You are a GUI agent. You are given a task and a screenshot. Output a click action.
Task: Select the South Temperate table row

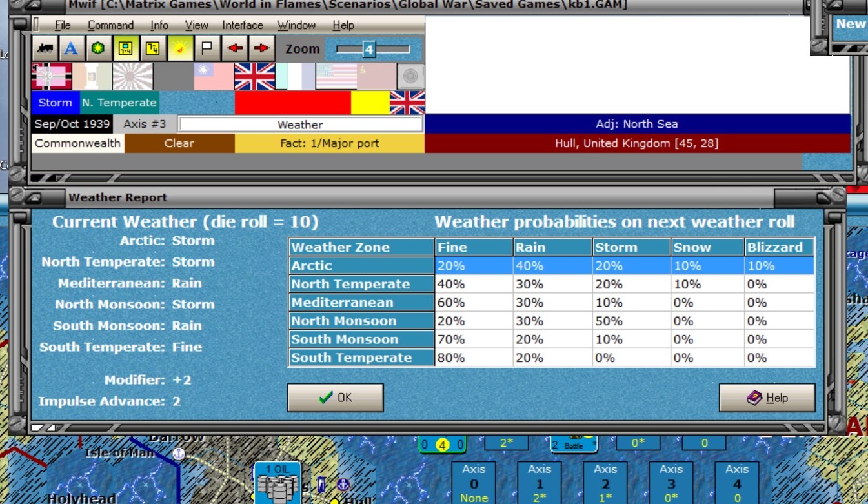(x=552, y=358)
